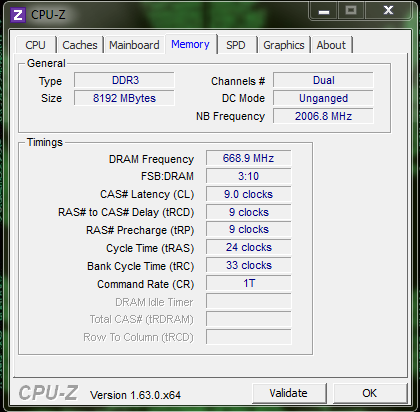Click the OK button
Screen dimensions: 420x412
(370, 393)
